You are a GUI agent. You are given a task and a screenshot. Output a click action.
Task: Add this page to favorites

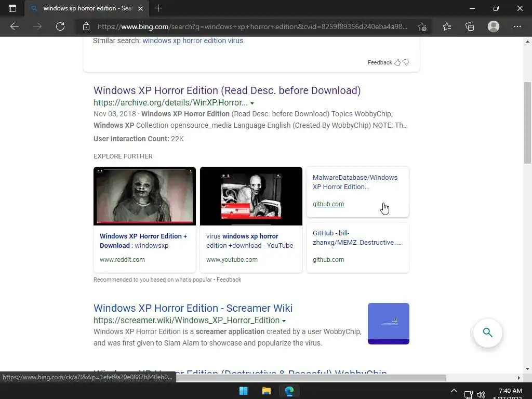pyautogui.click(x=422, y=26)
